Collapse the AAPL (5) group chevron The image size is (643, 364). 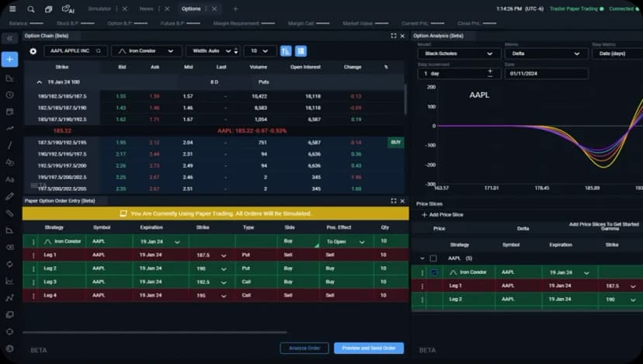[422, 258]
